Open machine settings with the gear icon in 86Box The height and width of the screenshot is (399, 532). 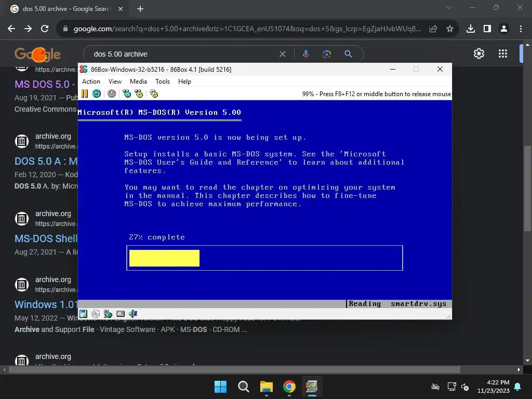(154, 94)
